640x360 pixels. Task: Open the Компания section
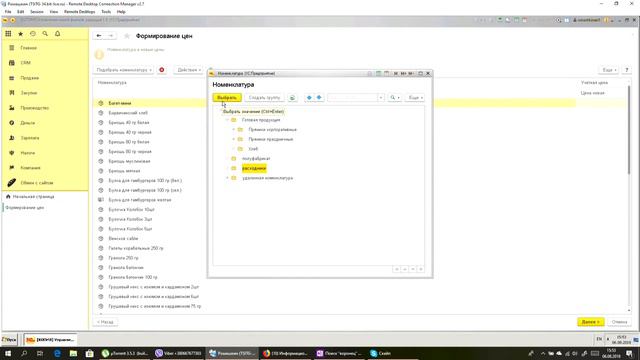[31, 168]
